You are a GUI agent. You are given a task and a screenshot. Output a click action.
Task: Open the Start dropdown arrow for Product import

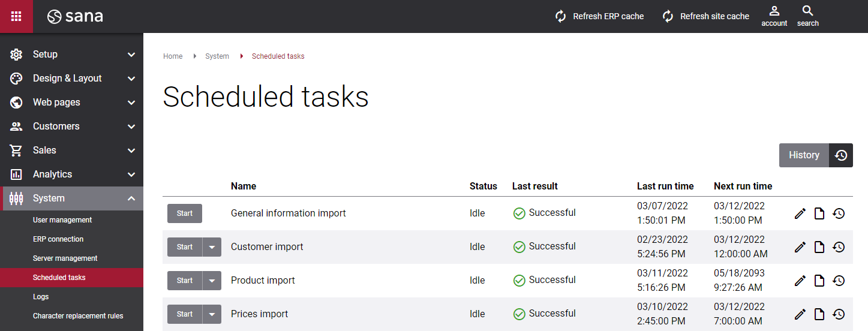pos(212,281)
